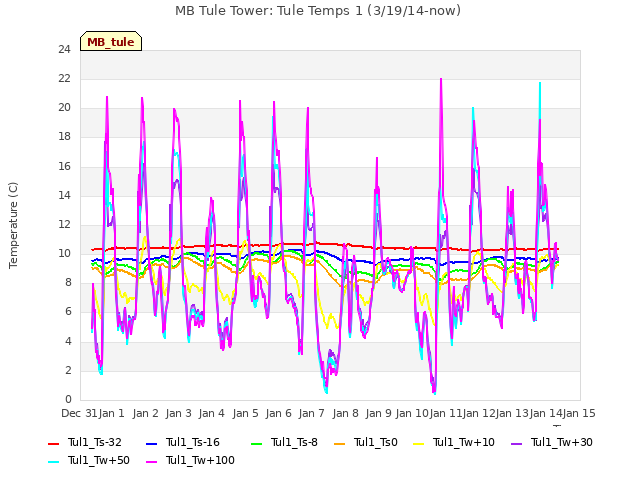Click the yellow Tul1_Tw+10 legend swatch

point(419,443)
